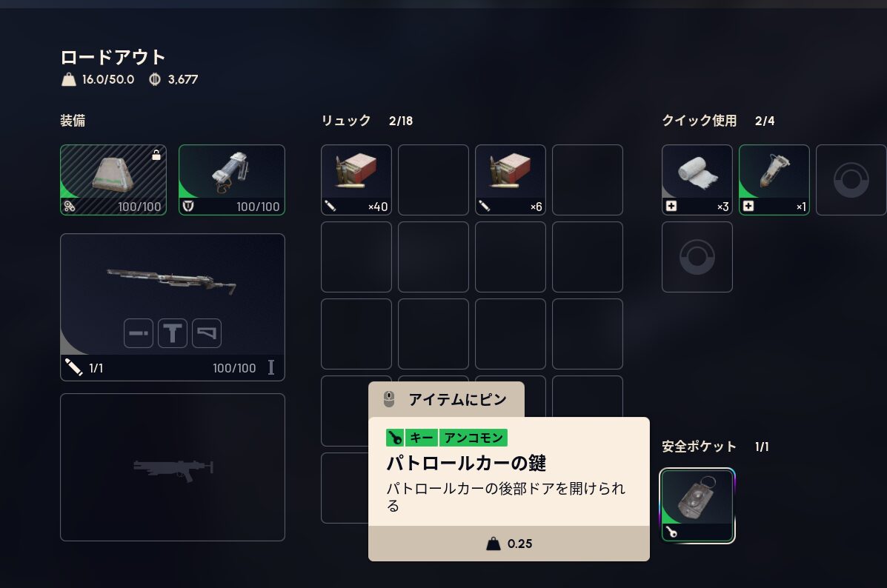Click the empty secondary weapon slot

coord(173,467)
